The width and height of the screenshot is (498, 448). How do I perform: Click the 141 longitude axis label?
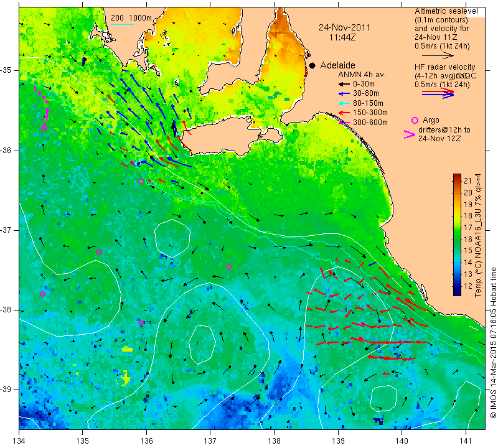tap(466, 441)
